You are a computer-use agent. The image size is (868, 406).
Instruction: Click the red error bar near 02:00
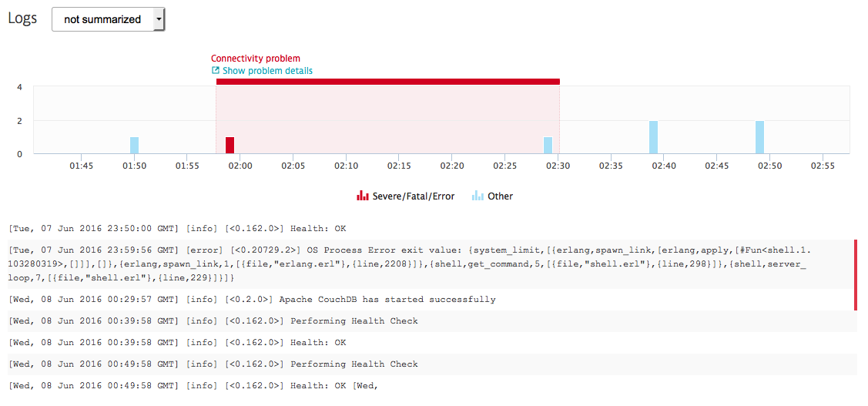(230, 145)
